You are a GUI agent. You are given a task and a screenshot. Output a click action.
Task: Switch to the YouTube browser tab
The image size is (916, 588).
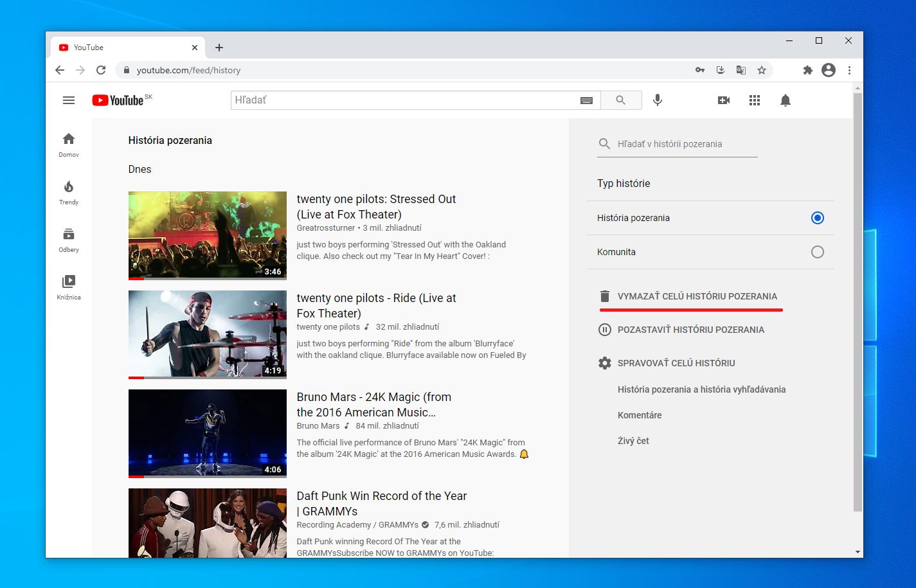pyautogui.click(x=128, y=48)
